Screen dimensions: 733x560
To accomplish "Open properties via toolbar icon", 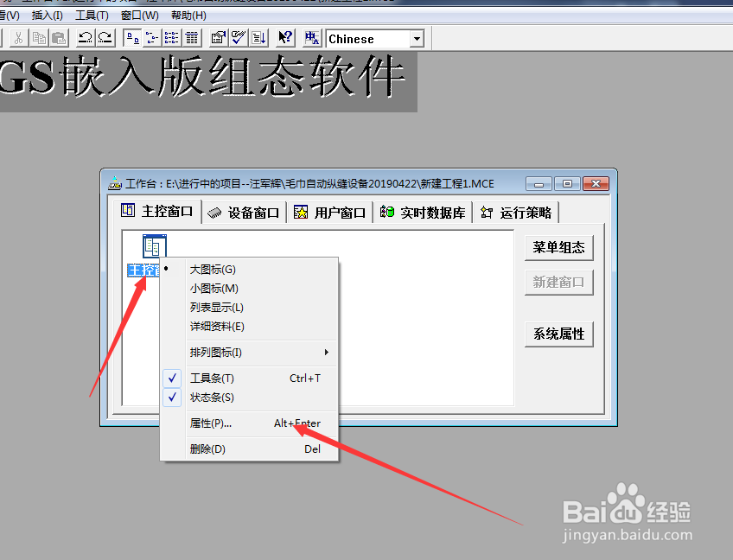I will tap(219, 38).
